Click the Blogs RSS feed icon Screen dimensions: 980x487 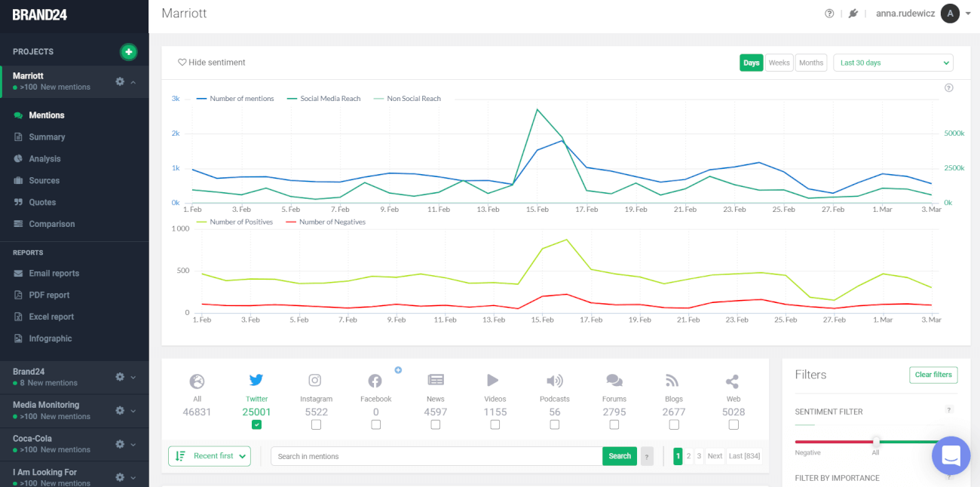[x=673, y=381]
